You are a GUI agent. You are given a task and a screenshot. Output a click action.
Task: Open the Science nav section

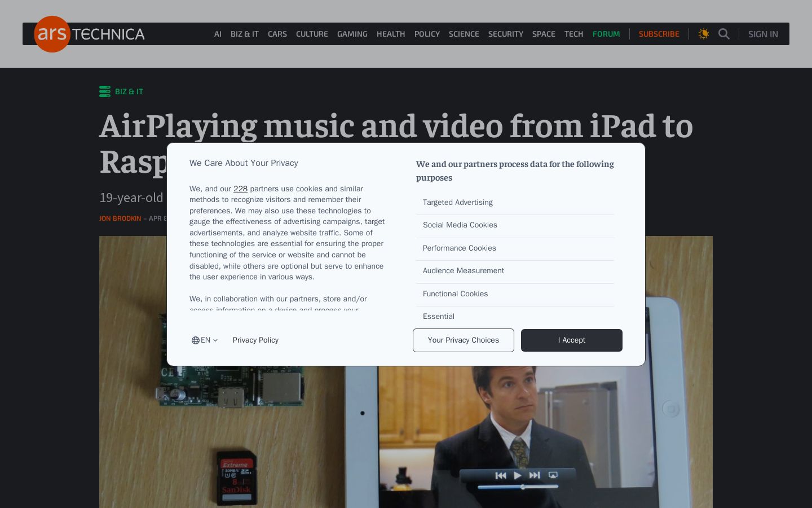[x=464, y=34]
